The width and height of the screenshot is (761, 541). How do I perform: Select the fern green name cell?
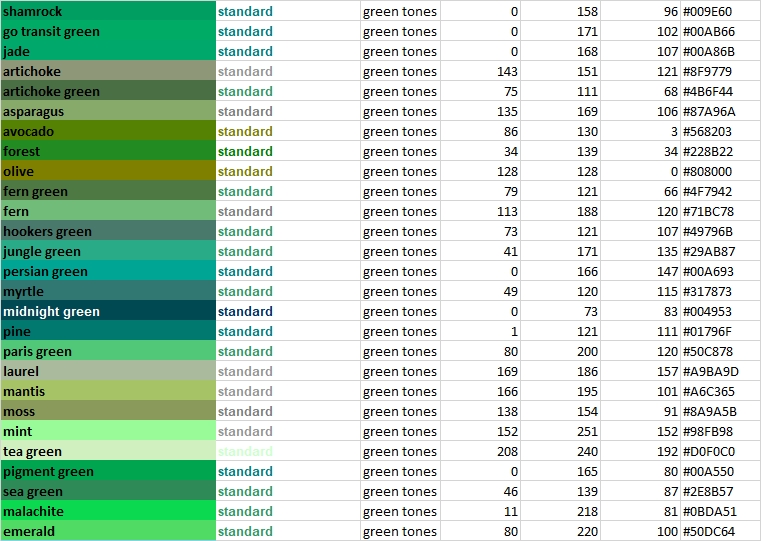click(108, 191)
